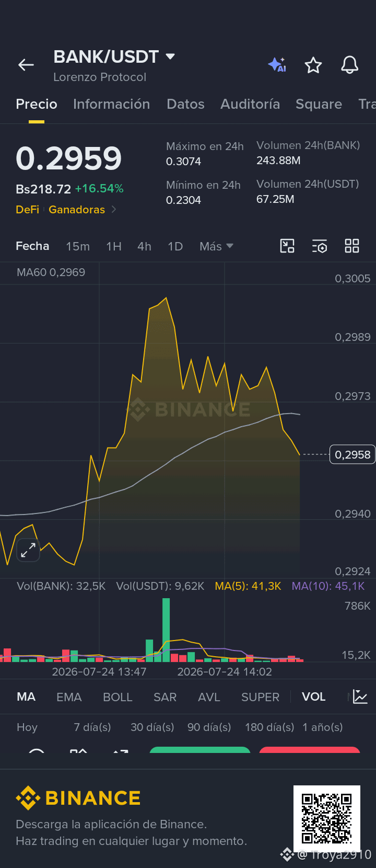
Task: Select the 1D timeframe
Action: [175, 246]
